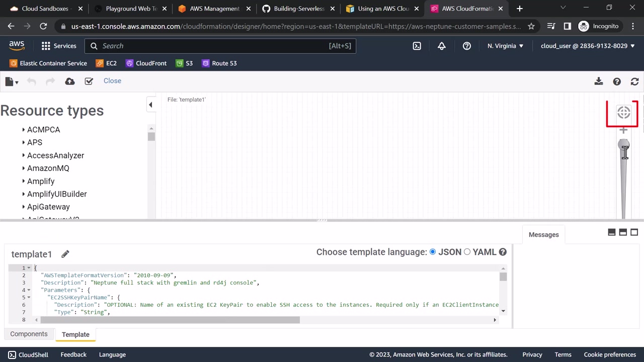
Task: Click the Download template icon
Action: 598,81
